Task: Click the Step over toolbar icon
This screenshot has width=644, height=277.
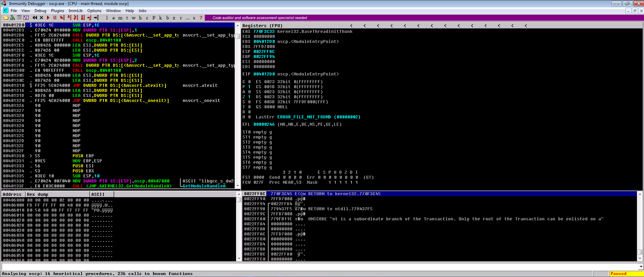Action: (x=69, y=18)
